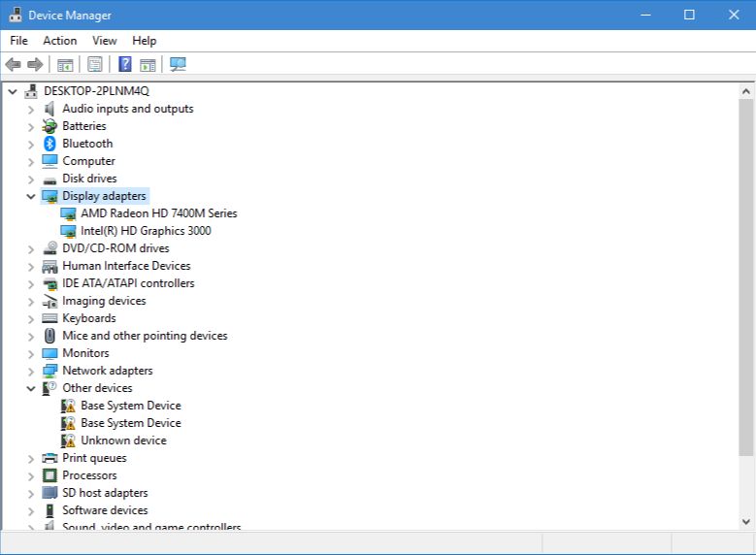Select the Monitors label

85,353
